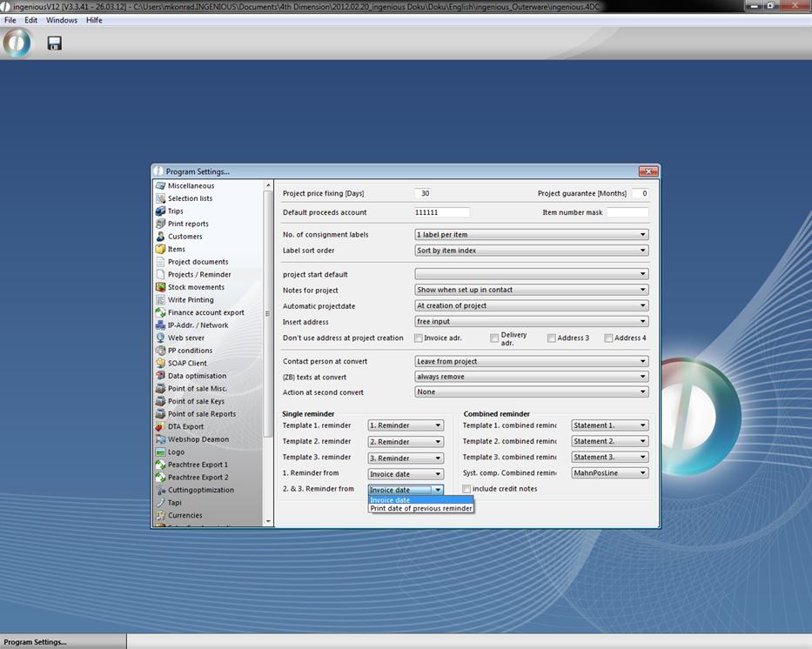Enable the Invoice adr. checkbox
812x649 pixels.
(419, 338)
